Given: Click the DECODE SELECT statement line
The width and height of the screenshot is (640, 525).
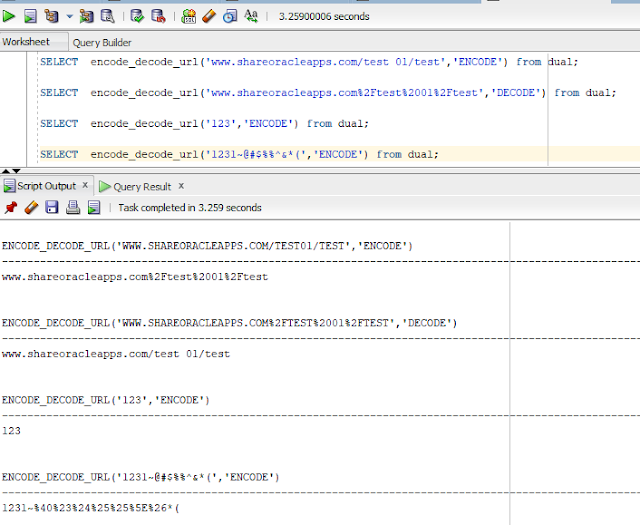Looking at the screenshot, I should tap(328, 93).
